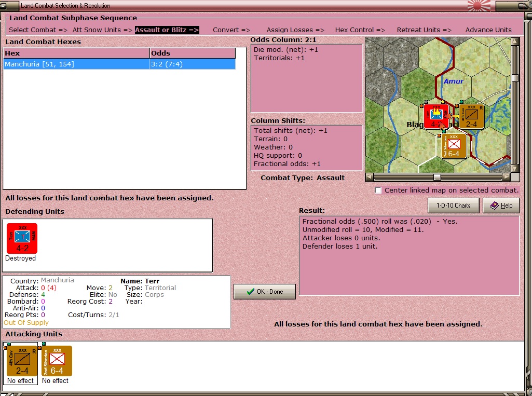Click the Att Snow Units subphase step
Image resolution: width=532 pixels, height=396 pixels.
pyautogui.click(x=102, y=30)
